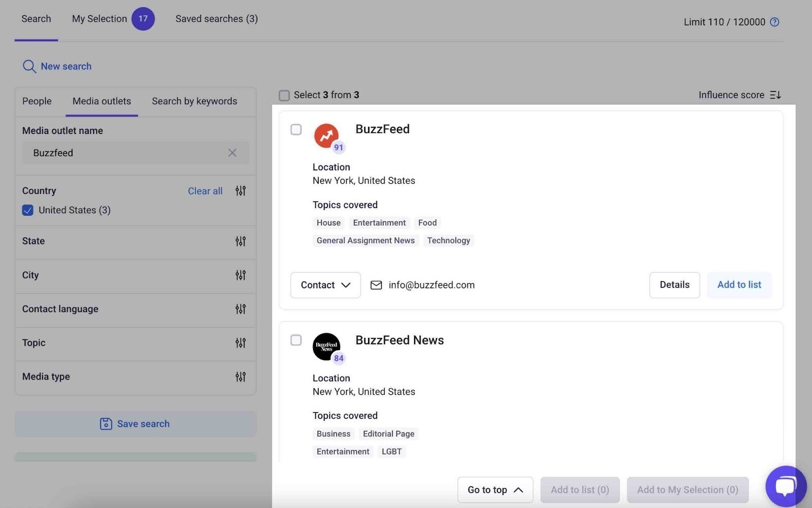Expand the Media type filter section
The height and width of the screenshot is (508, 812).
tap(135, 377)
